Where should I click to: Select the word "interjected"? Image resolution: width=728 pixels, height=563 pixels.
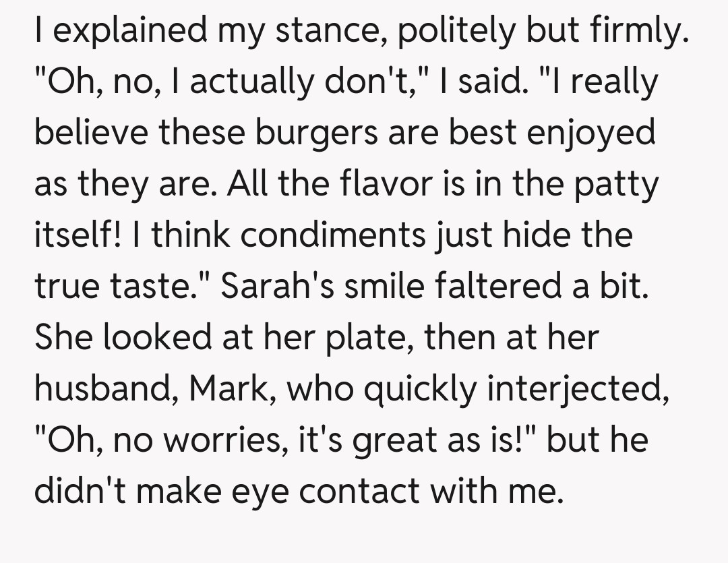[568, 387]
